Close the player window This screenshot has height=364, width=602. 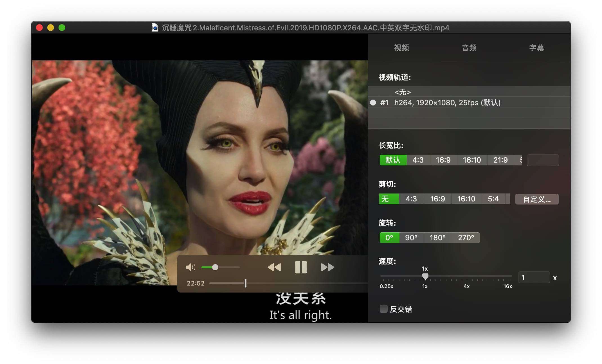tap(39, 28)
